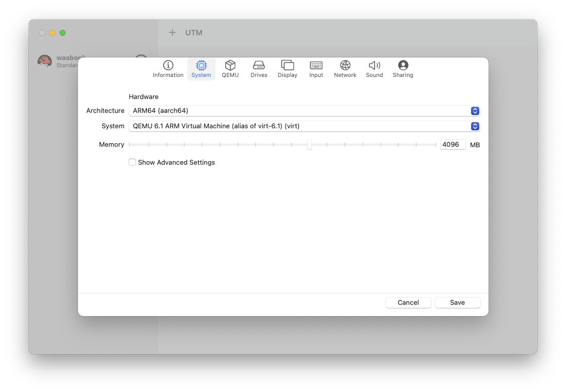Open the System QEMU machine dropdown
The width and height of the screenshot is (566, 392).
coord(304,126)
